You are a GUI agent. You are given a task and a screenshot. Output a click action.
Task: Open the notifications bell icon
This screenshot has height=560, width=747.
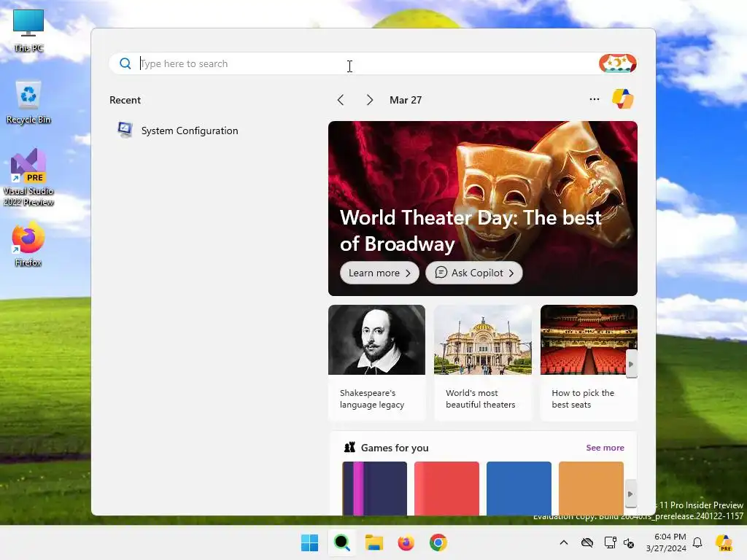pyautogui.click(x=697, y=542)
